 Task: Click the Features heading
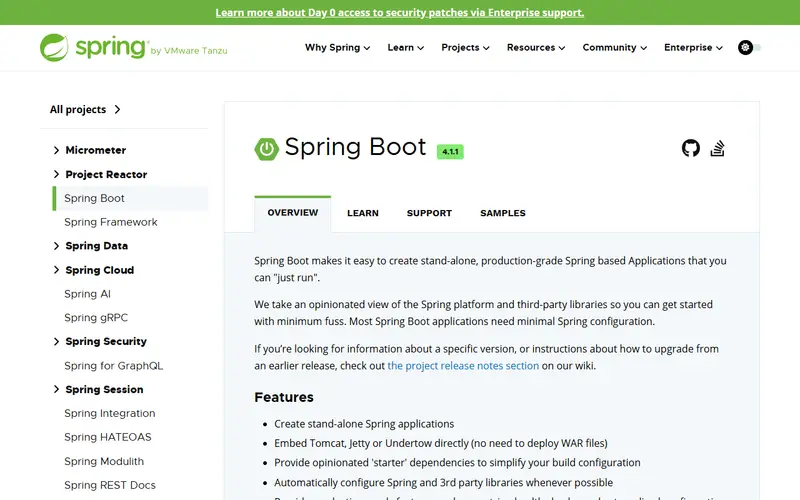[x=284, y=397]
